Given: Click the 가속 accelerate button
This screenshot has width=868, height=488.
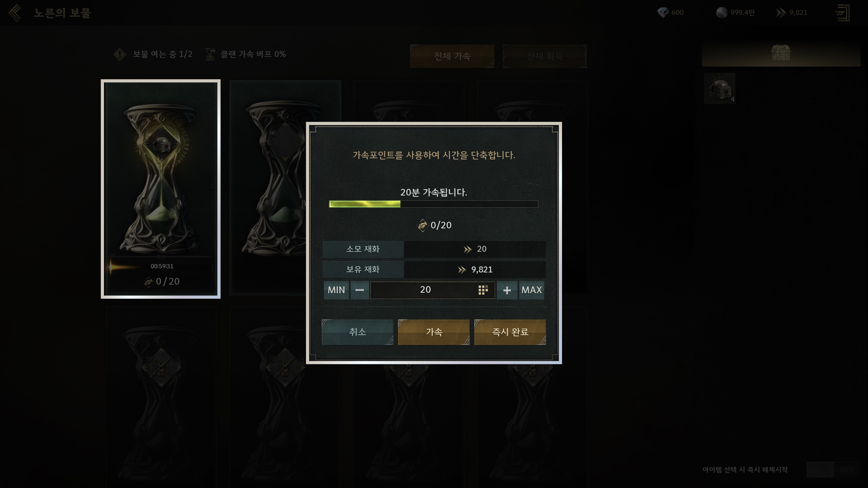Looking at the screenshot, I should [434, 332].
